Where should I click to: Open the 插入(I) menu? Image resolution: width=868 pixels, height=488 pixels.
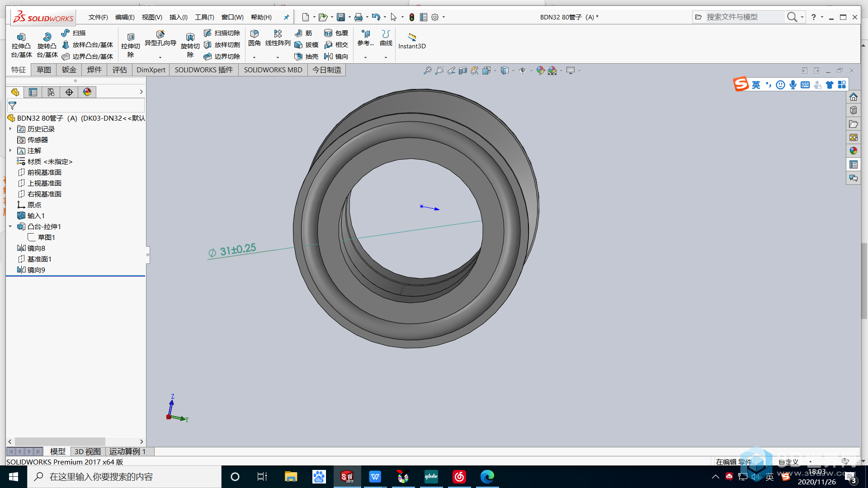[178, 17]
